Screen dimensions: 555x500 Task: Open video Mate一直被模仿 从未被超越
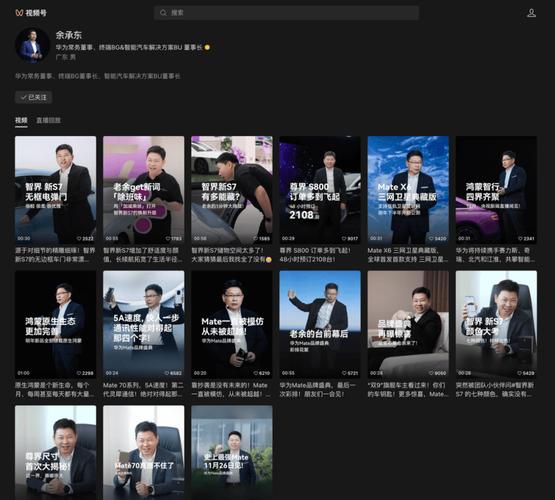coord(232,324)
